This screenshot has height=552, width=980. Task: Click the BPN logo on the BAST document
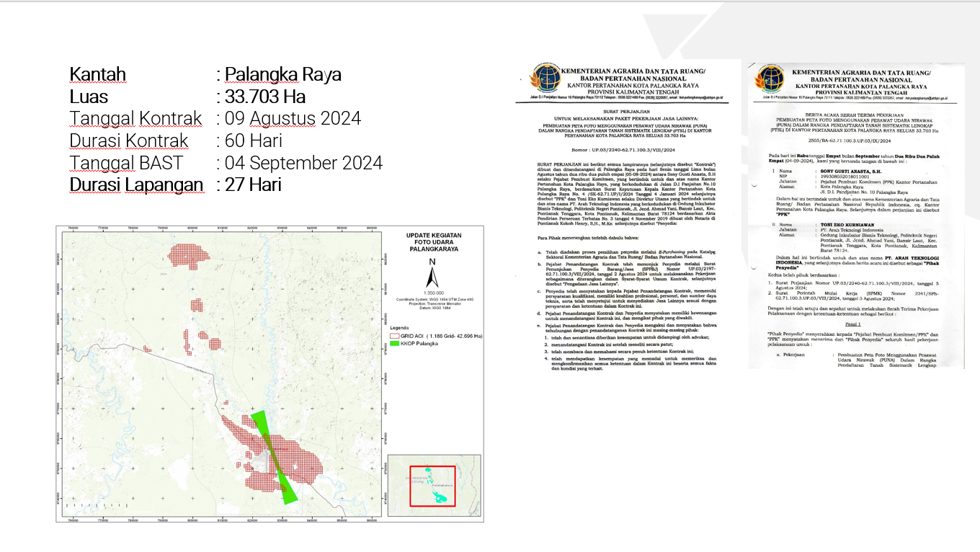[767, 81]
